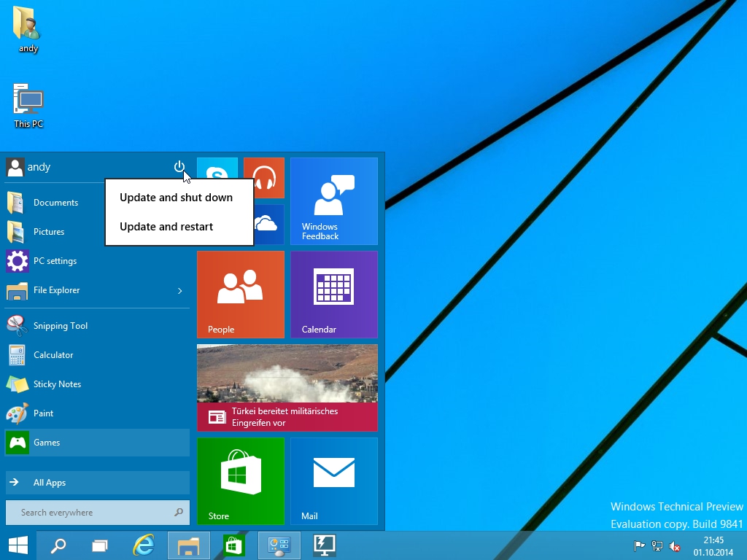
Task: Open the Mail tile
Action: coord(334,481)
